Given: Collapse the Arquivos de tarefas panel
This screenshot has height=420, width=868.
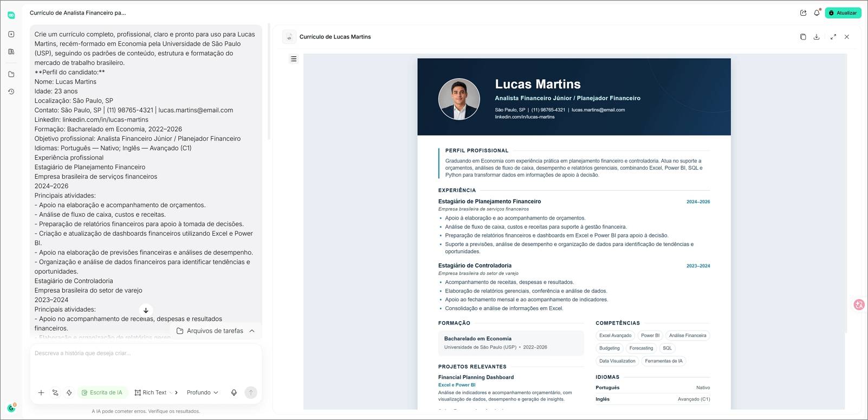Looking at the screenshot, I should point(252,331).
